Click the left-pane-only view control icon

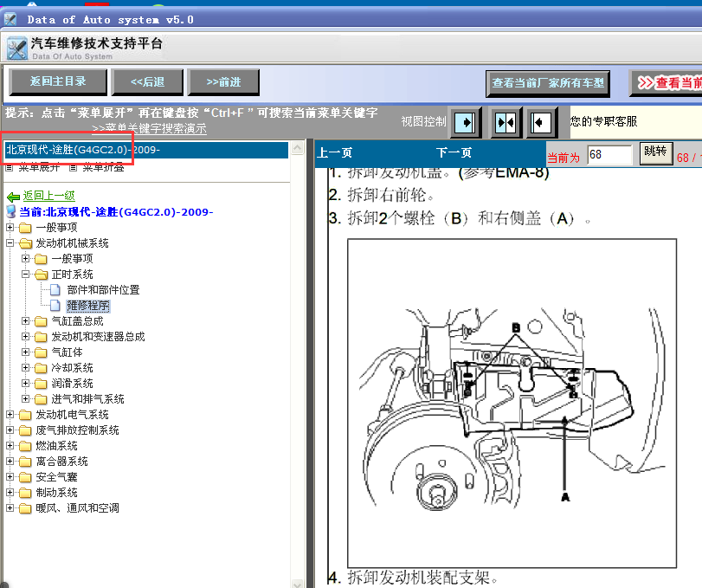coord(466,122)
